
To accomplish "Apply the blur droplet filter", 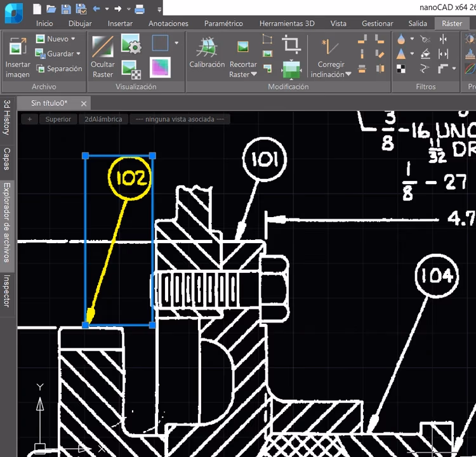I will coord(401,39).
